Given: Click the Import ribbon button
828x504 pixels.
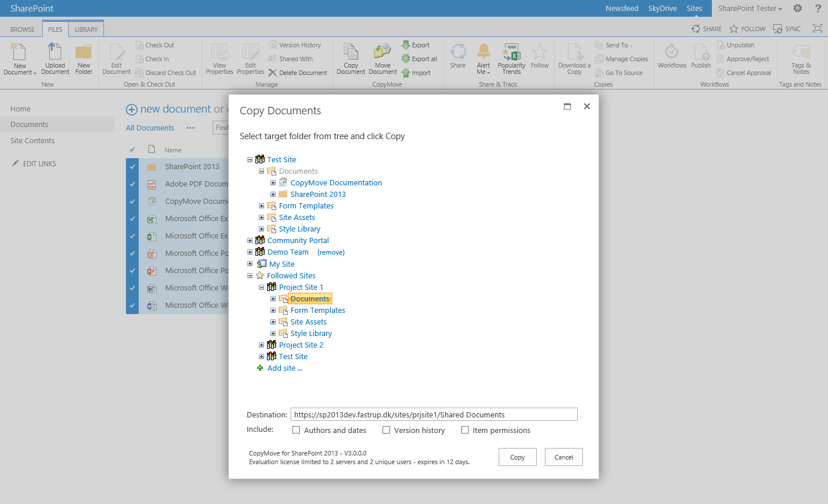Looking at the screenshot, I should [417, 73].
